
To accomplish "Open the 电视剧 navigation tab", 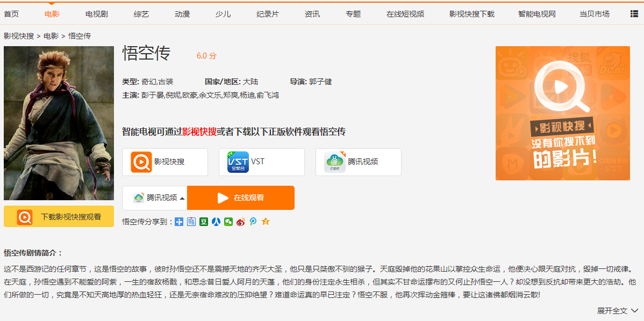I will 97,14.
